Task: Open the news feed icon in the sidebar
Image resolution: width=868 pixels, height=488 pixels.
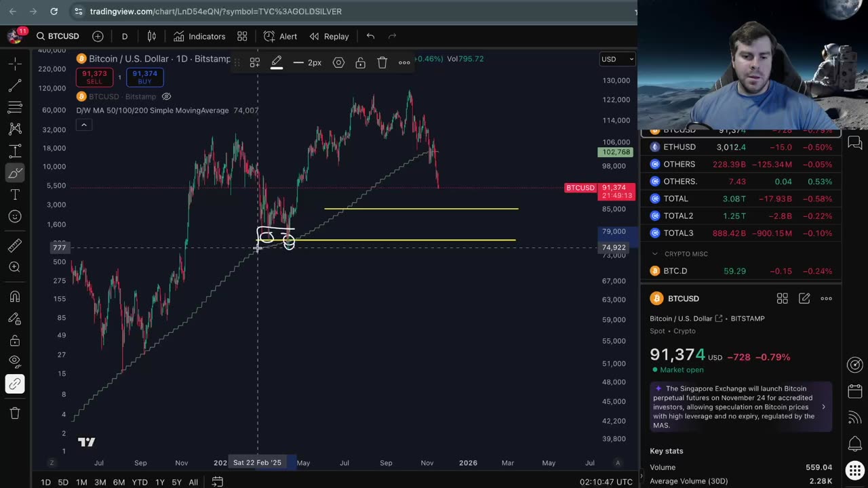Action: pos(855,418)
